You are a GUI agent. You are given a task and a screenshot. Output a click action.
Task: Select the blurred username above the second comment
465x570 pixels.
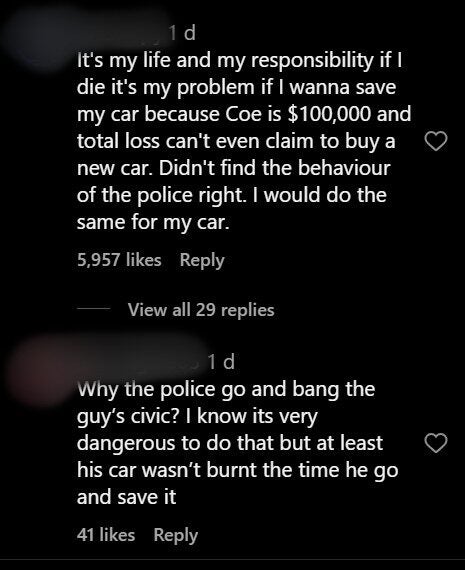pos(140,362)
